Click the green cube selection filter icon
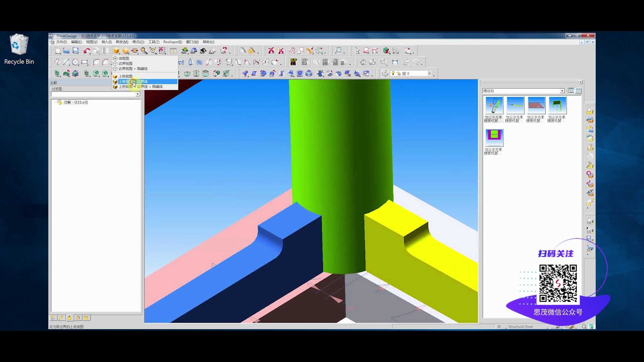The image size is (644, 362). (x=386, y=51)
